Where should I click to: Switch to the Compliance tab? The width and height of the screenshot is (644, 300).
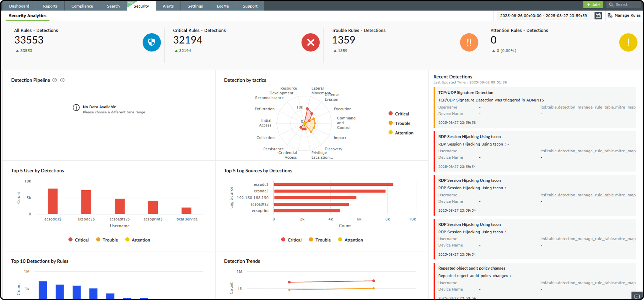82,6
